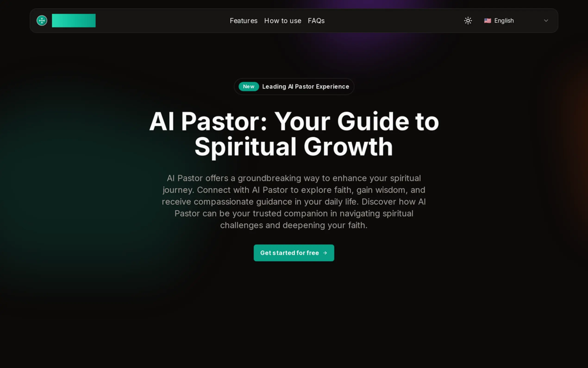
Task: Go to the Features section
Action: pos(244,21)
